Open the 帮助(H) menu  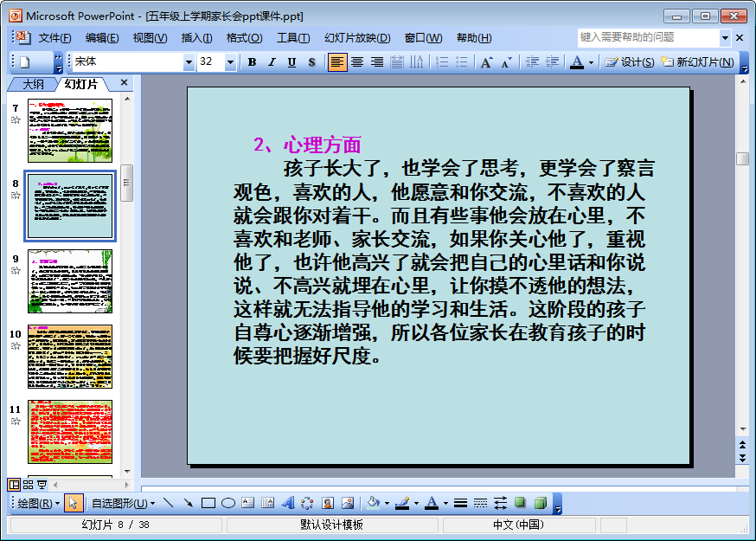[x=474, y=38]
